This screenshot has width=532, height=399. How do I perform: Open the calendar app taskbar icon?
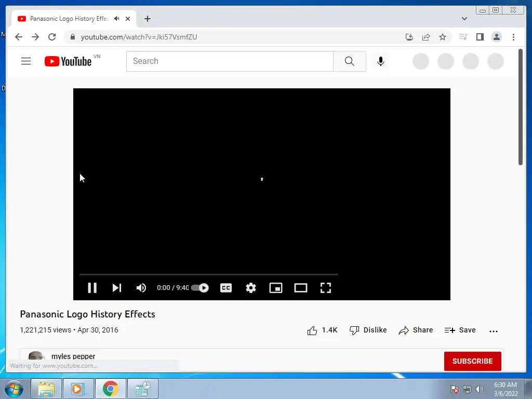tap(142, 389)
